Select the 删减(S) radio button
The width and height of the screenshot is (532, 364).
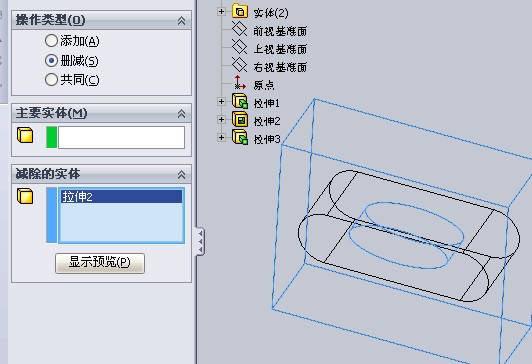pyautogui.click(x=51, y=61)
